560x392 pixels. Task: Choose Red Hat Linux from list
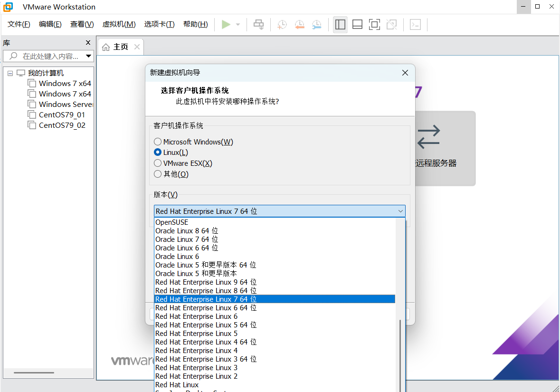[275, 385]
